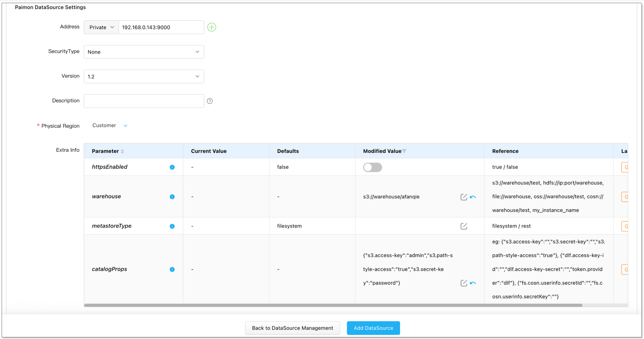Open the Physical Region Customer dropdown

110,126
